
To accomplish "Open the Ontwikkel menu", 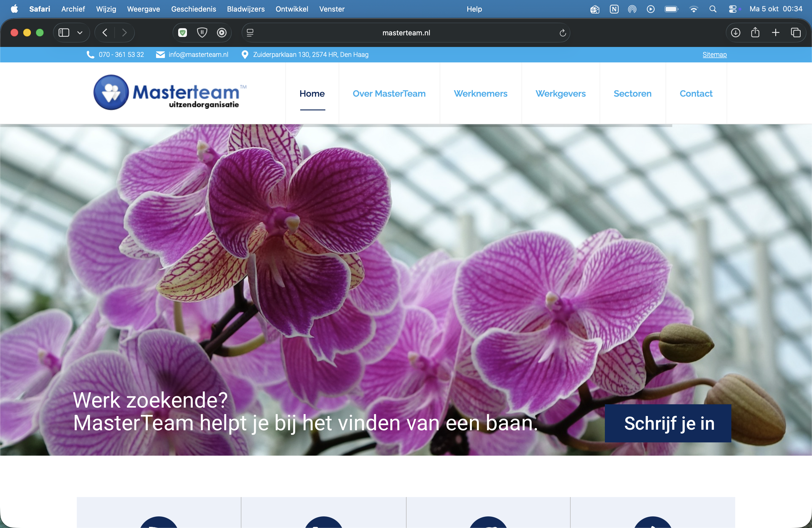I will pos(292,9).
